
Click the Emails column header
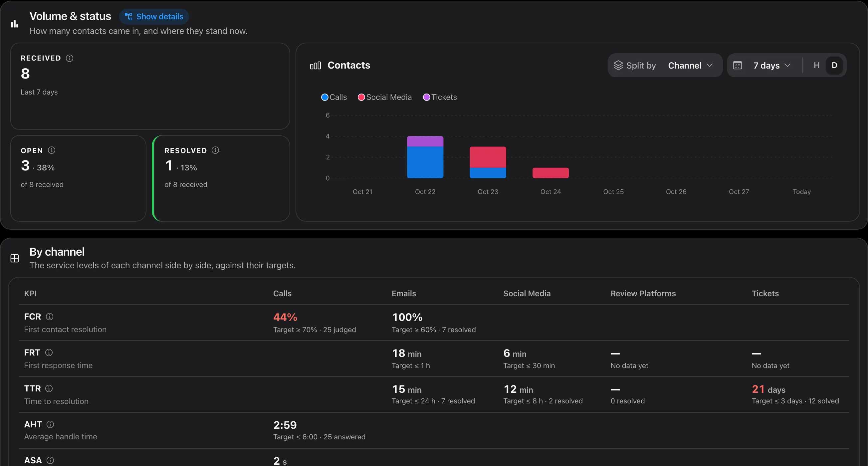(x=404, y=294)
